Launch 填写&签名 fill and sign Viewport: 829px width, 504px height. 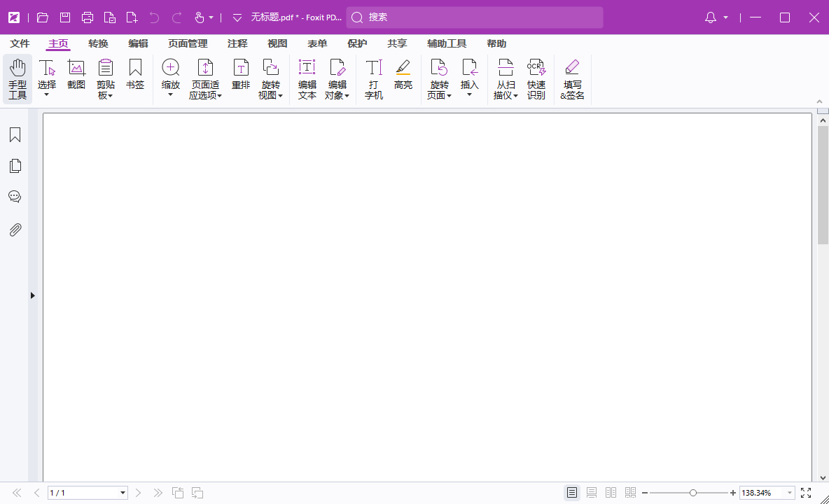point(572,77)
